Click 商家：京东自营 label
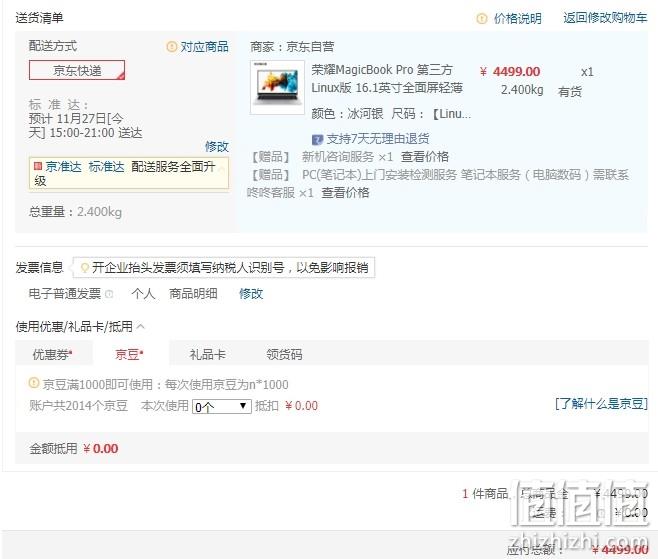 (292, 47)
